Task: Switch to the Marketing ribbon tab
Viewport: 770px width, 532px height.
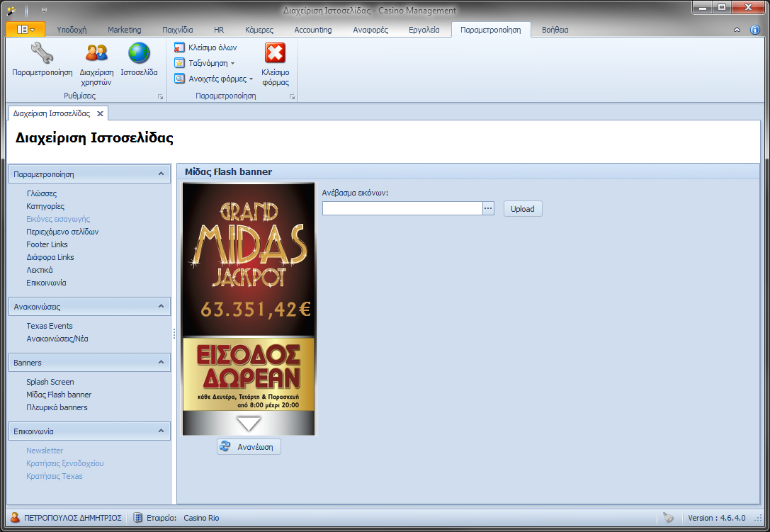Action: [x=124, y=30]
